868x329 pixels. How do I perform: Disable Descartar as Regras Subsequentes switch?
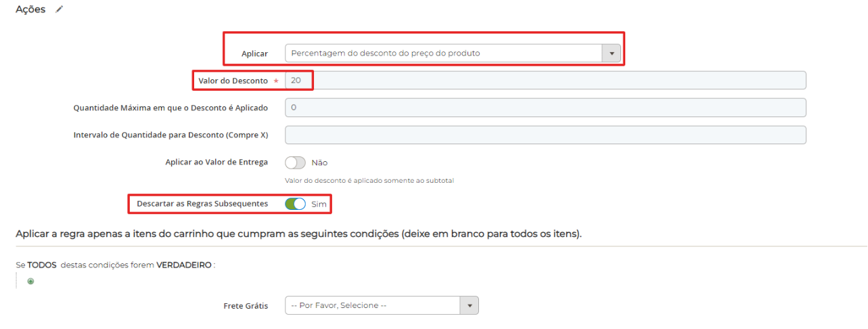(296, 203)
